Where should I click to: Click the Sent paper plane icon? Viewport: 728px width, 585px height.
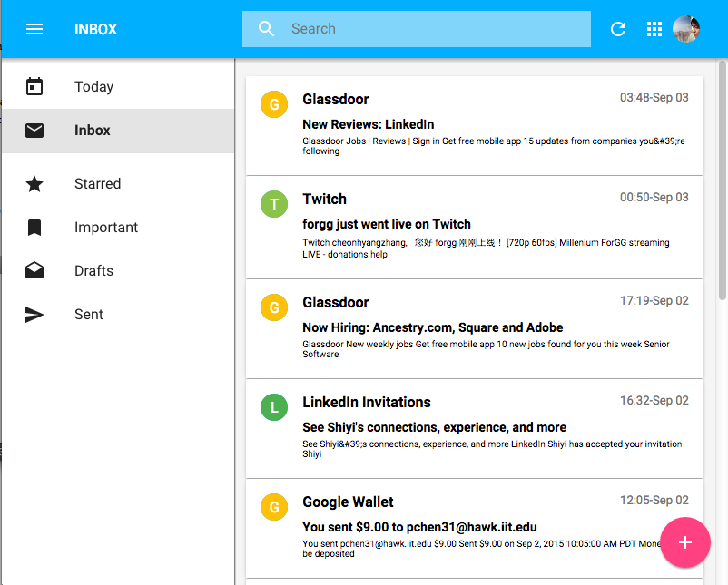pyautogui.click(x=34, y=315)
